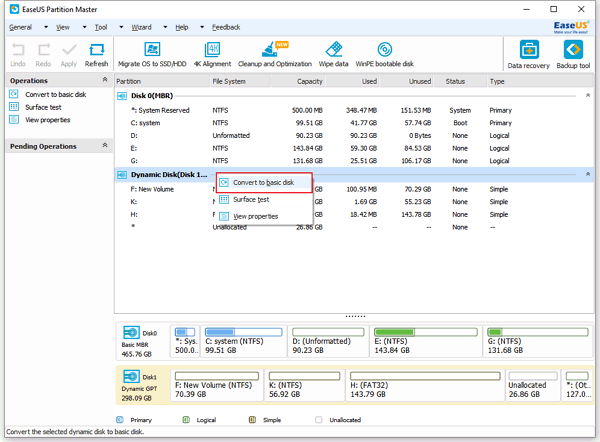Open the General menu dropdown arrow

click(x=46, y=27)
